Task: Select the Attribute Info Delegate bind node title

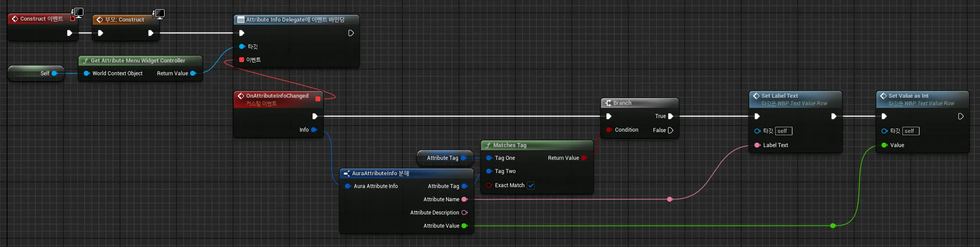Action: click(295, 20)
